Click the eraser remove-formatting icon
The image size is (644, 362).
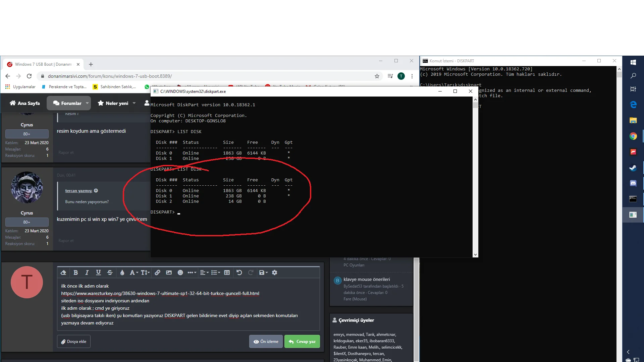click(x=63, y=273)
